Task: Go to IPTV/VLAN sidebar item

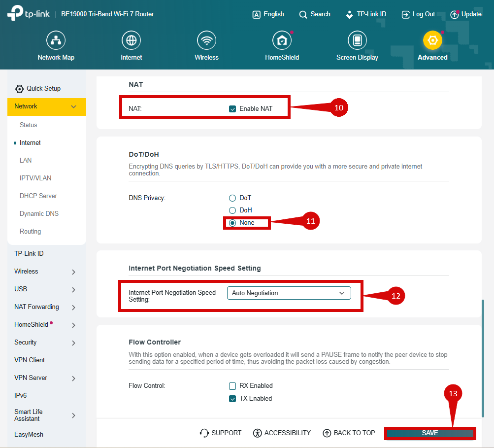Action: point(35,178)
